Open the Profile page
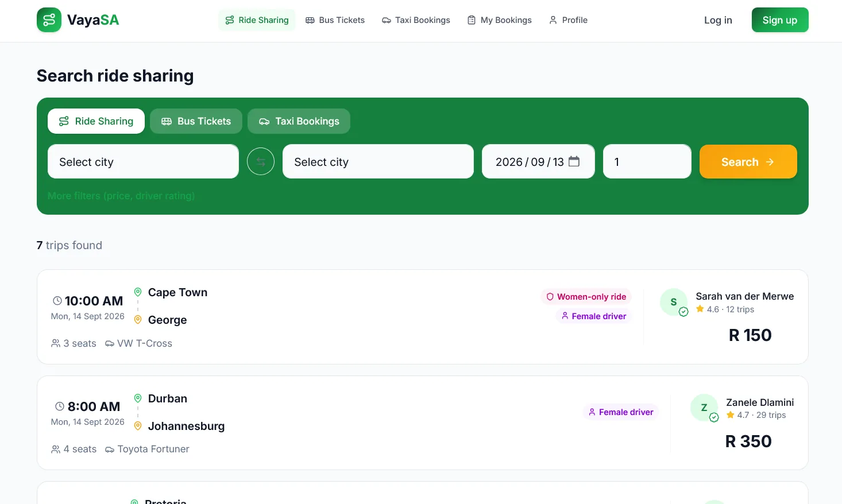842x504 pixels. pyautogui.click(x=568, y=20)
